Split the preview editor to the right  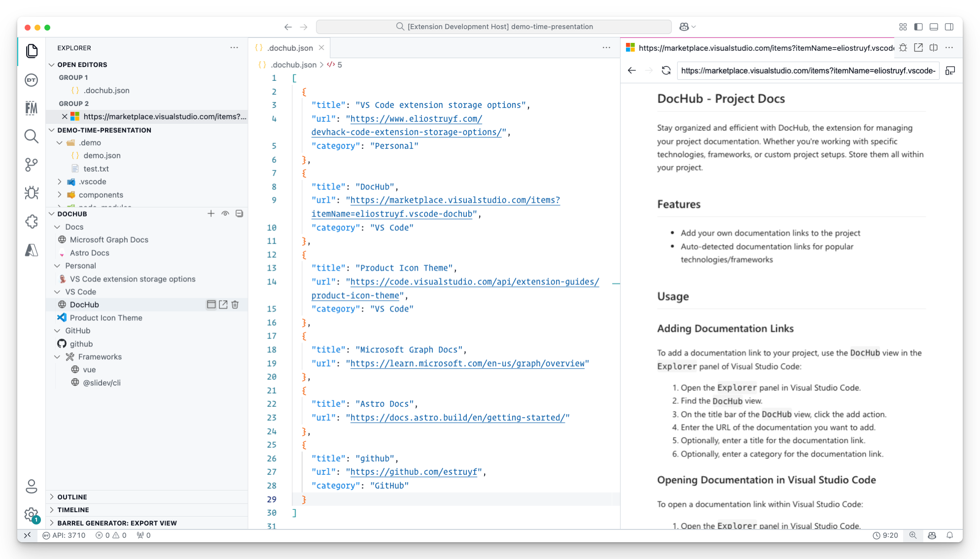tap(934, 48)
